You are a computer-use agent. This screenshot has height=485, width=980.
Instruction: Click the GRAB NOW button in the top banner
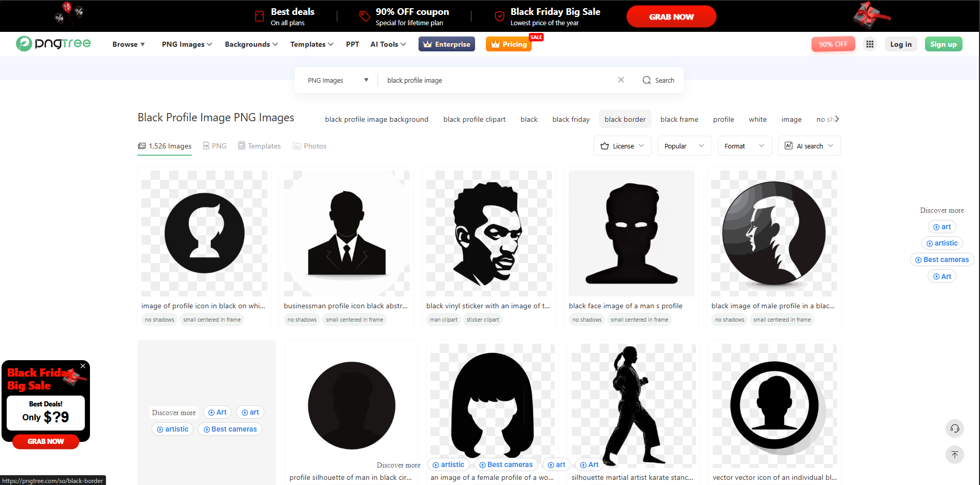click(671, 16)
